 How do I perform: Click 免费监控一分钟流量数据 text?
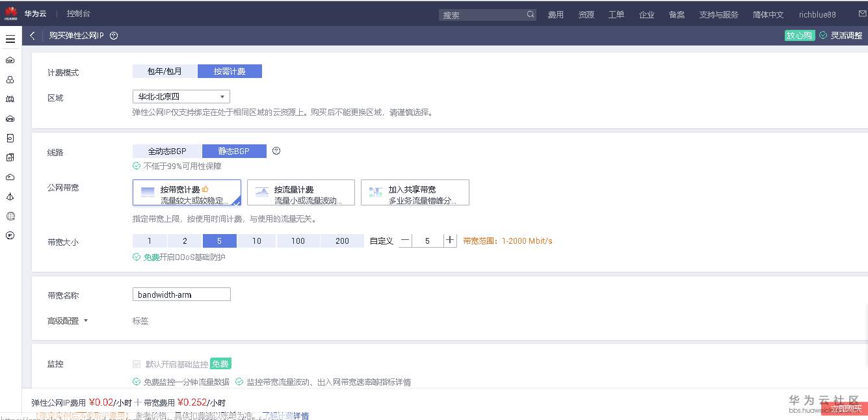(x=187, y=382)
